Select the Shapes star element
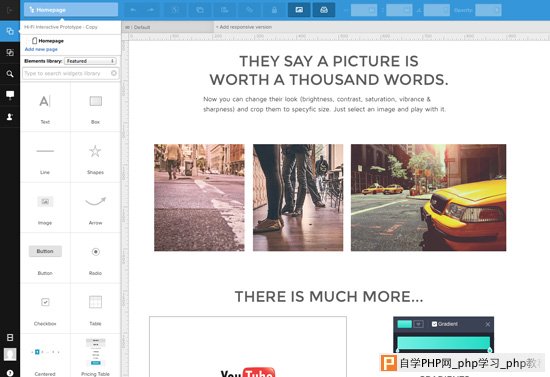This screenshot has height=377, width=550. [95, 158]
